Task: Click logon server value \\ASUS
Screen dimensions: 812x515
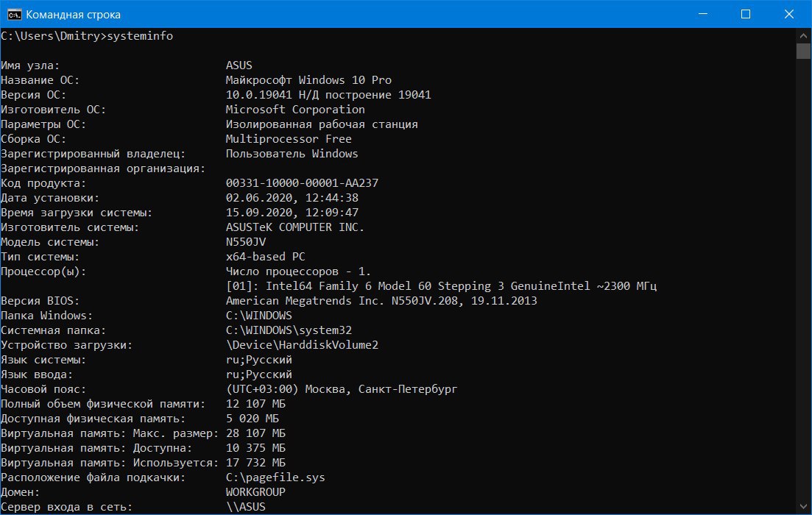Action: pos(245,507)
